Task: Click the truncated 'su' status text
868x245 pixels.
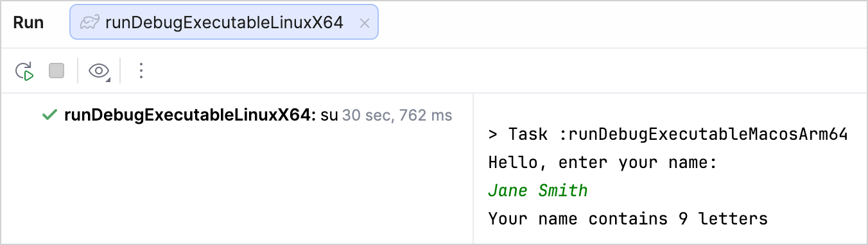Action: 329,115
